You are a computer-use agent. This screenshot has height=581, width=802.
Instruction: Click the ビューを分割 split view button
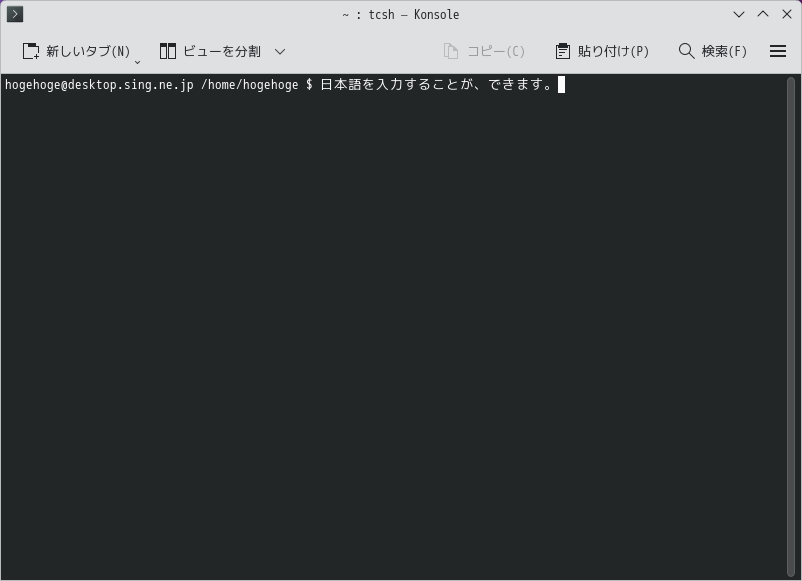click(x=210, y=51)
